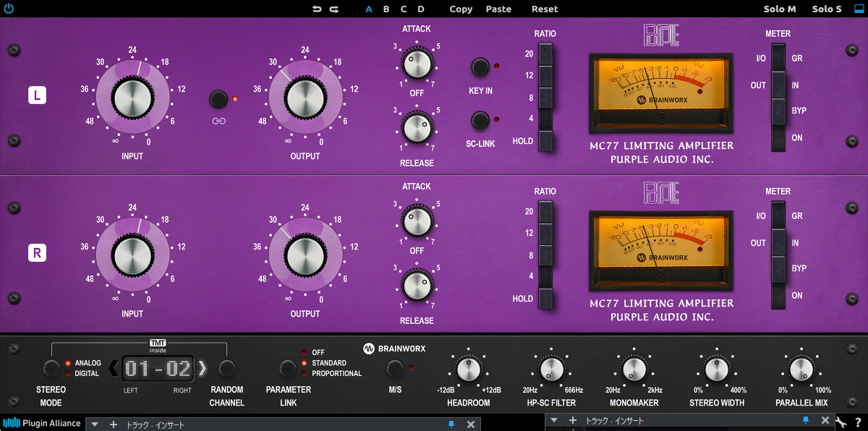Open the question mark help icon
The image size is (868, 431).
coord(859,422)
